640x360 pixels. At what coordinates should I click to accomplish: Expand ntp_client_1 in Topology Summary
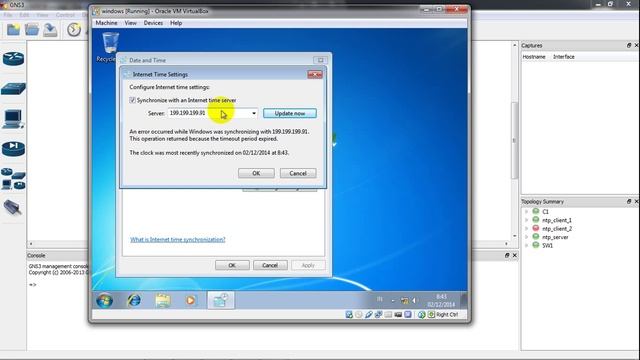point(527,220)
